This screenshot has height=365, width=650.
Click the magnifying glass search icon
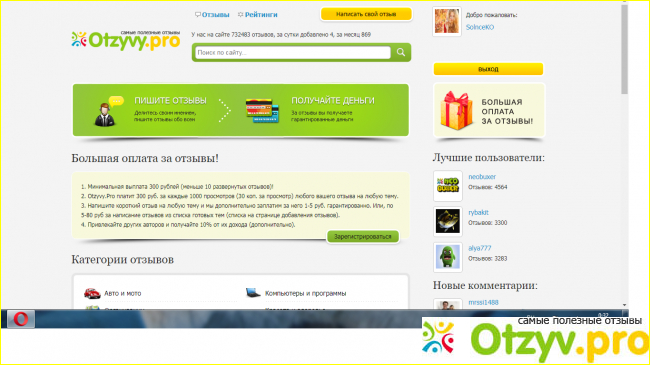[x=401, y=52]
